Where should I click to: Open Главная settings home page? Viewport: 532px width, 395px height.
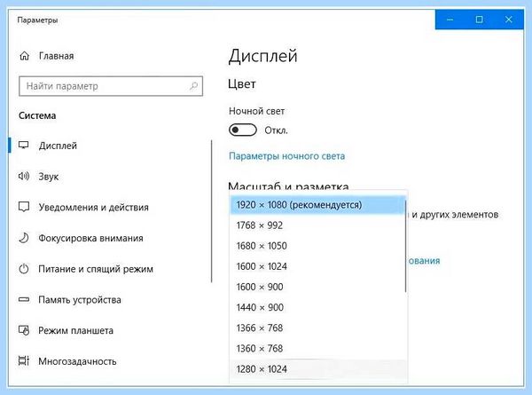click(x=56, y=56)
